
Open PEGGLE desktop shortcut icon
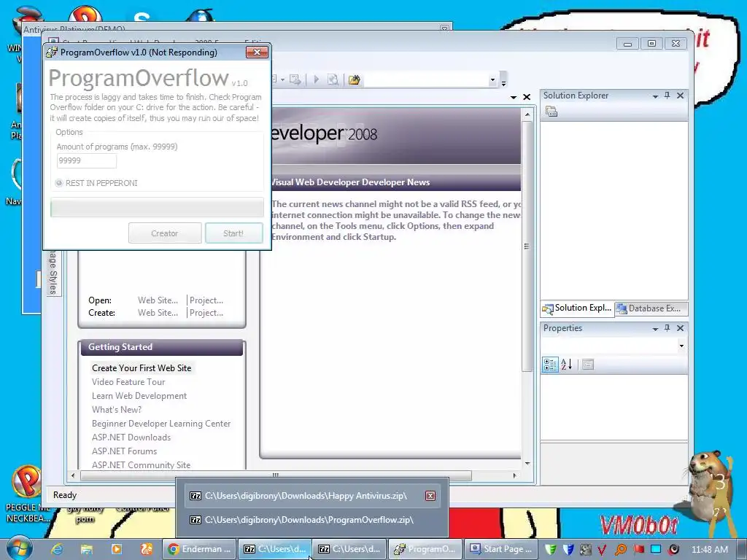click(27, 482)
